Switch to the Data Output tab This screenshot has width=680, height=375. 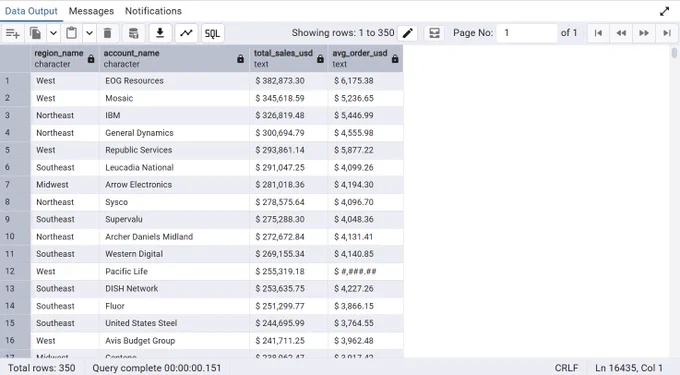pos(31,11)
